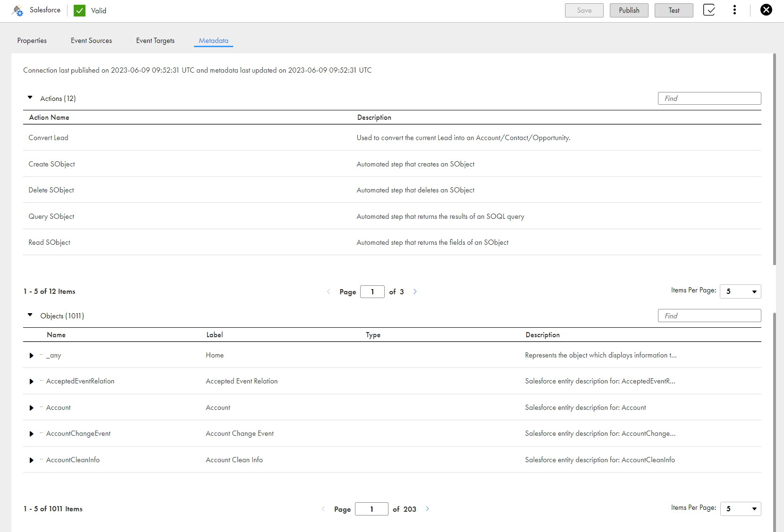Select the Metadata tab

213,41
